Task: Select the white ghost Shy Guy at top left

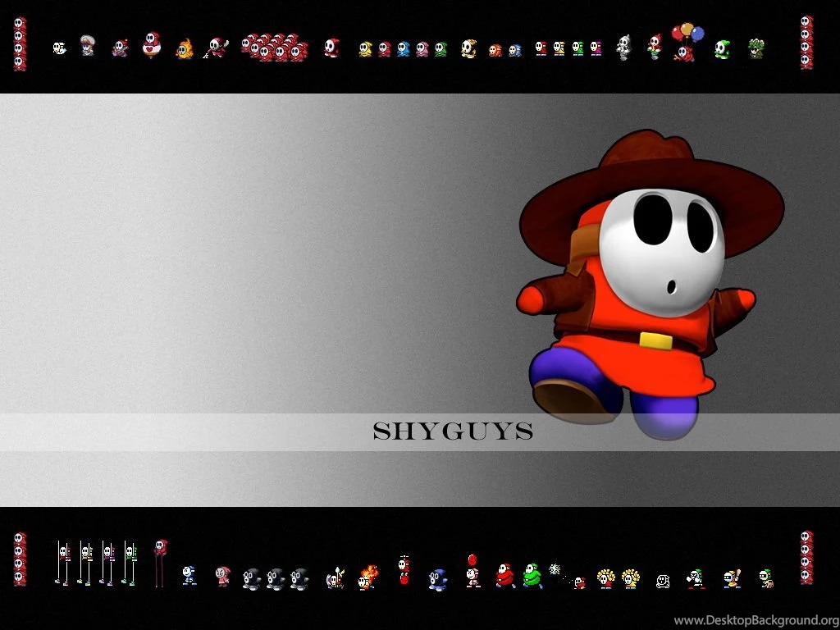Action: pyautogui.click(x=59, y=48)
